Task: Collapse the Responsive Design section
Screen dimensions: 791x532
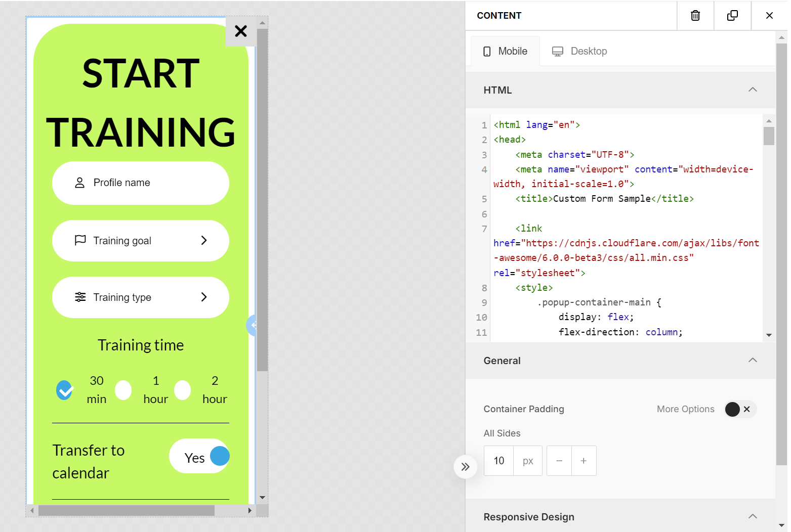Action: pos(753,516)
